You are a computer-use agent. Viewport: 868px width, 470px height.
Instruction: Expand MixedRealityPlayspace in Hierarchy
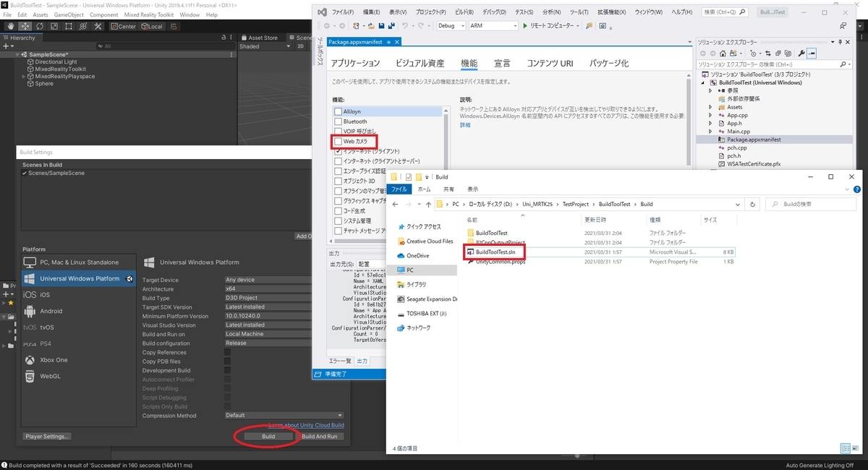24,76
